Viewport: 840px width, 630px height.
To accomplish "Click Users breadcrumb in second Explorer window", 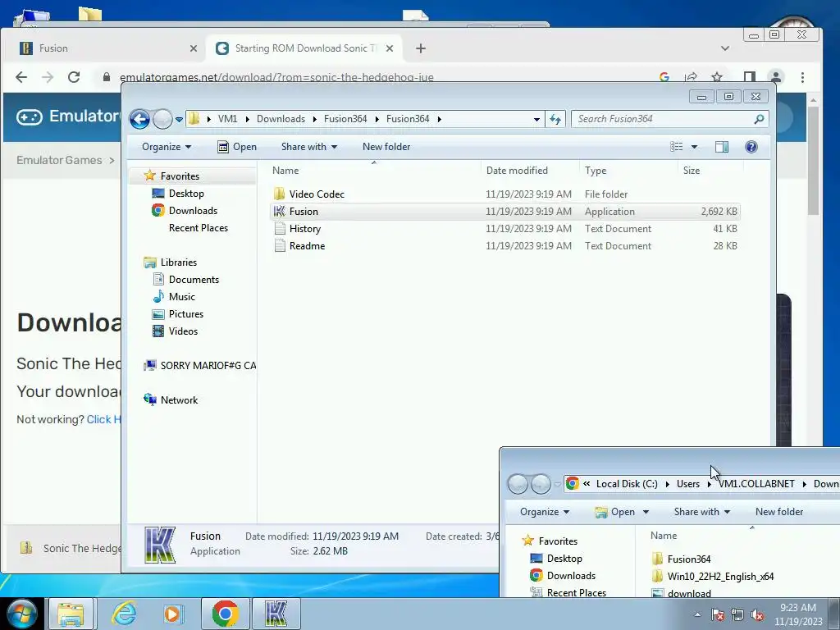I will [x=688, y=484].
